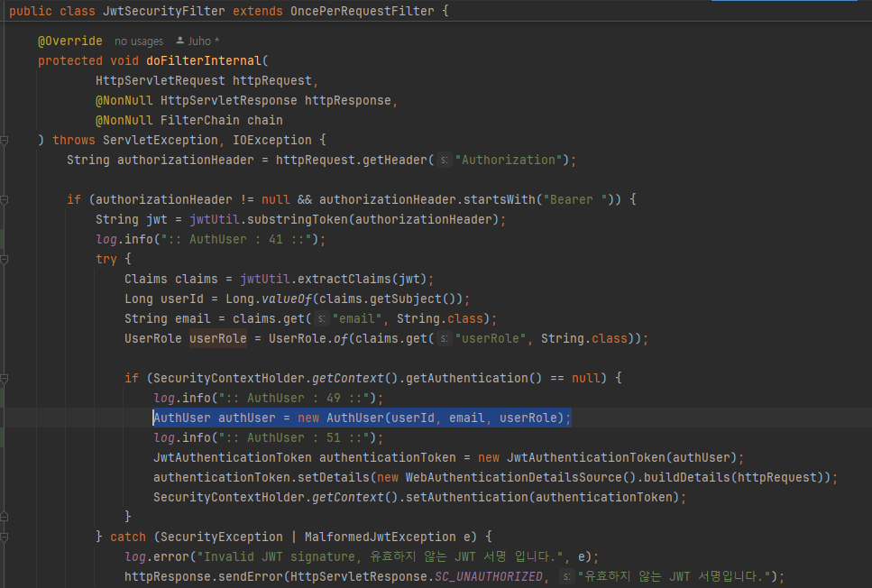Click the "Bearer " string literal
Viewport: 872px width, 588px height.
(575, 199)
